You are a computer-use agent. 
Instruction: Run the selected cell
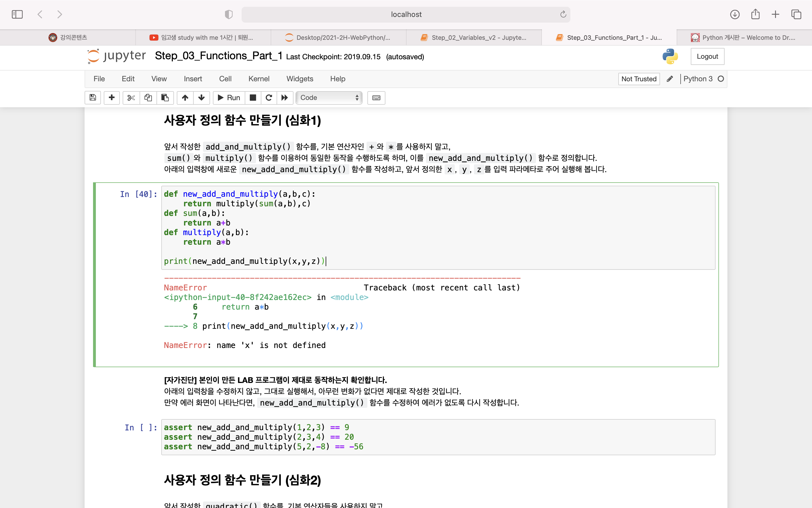coord(229,97)
